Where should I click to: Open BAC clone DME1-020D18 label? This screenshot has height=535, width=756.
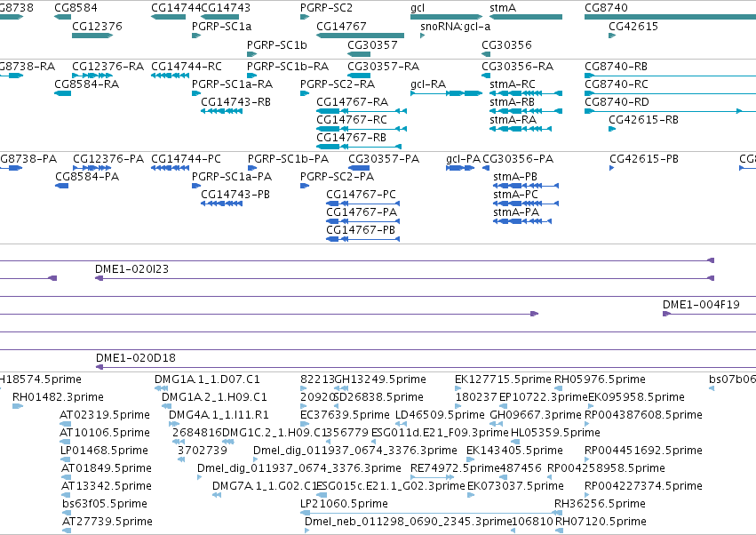pos(136,358)
